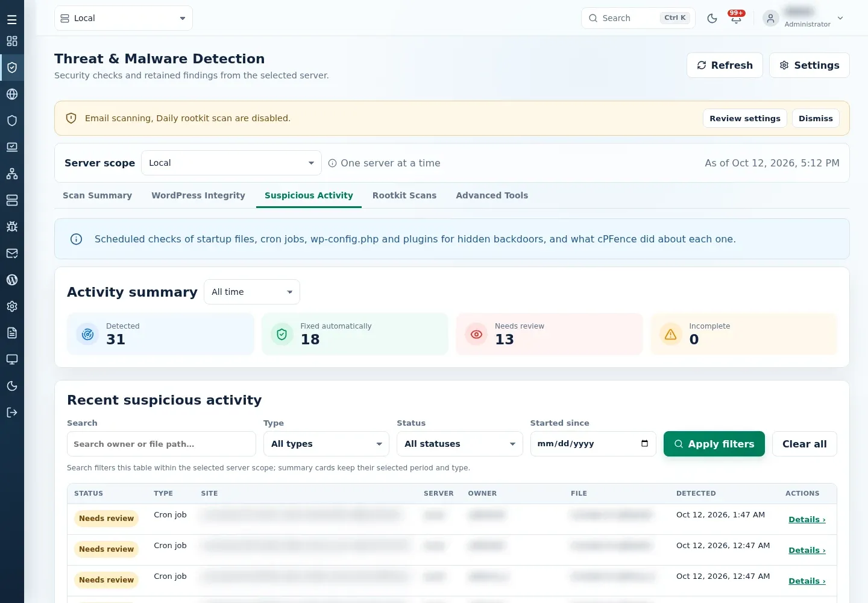Click the Started since date field
This screenshot has height=603, width=868.
point(593,444)
